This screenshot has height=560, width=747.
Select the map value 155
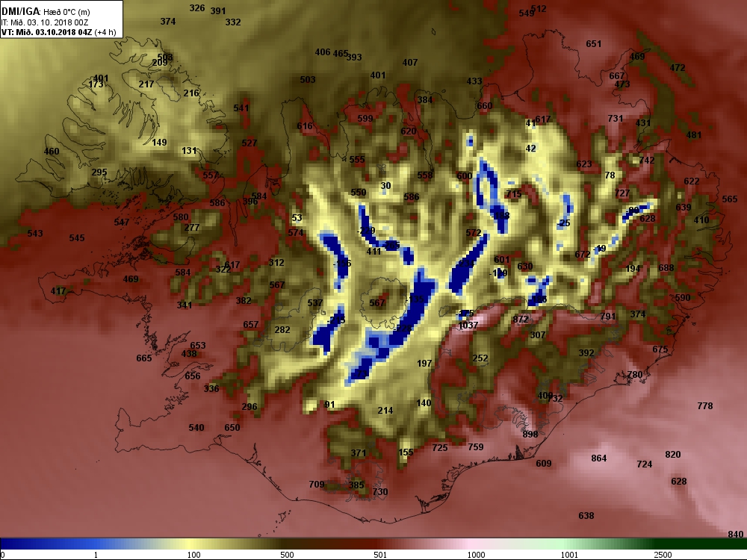point(406,452)
